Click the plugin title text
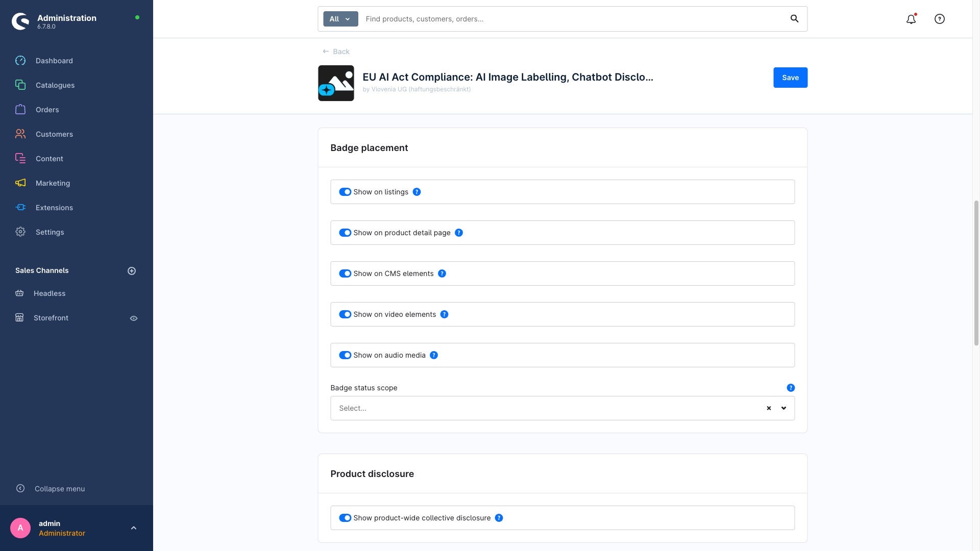This screenshot has height=551, width=980. [508, 77]
